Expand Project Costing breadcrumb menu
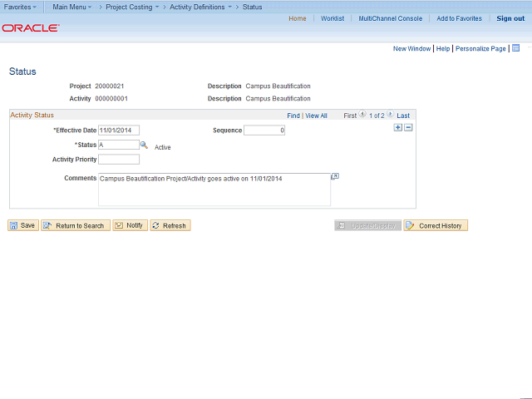 [132, 7]
